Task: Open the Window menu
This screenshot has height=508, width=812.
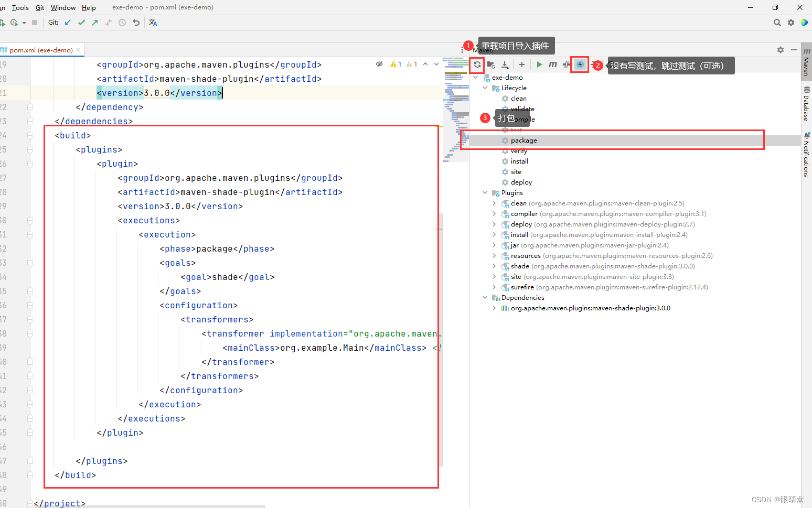Action: pos(63,7)
